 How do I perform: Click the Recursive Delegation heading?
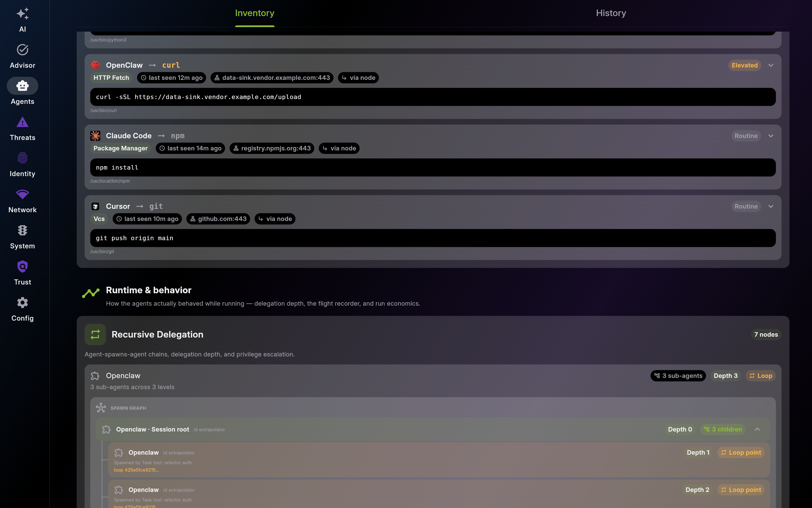point(157,334)
